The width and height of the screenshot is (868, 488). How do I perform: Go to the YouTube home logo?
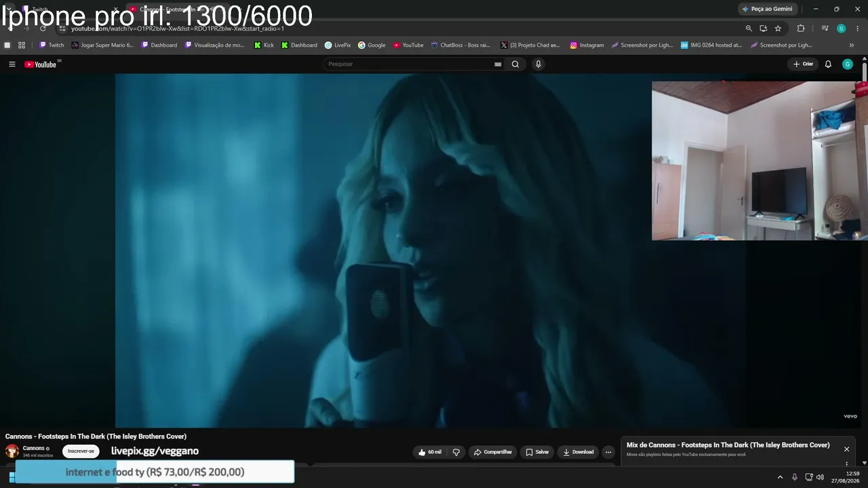point(41,64)
